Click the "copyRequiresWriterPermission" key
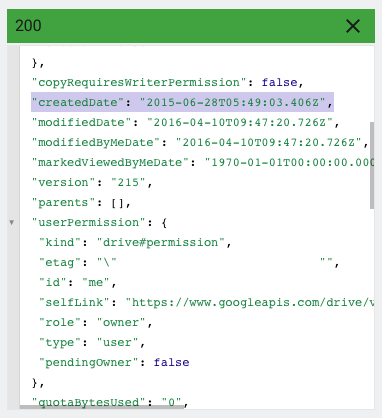 click(139, 82)
